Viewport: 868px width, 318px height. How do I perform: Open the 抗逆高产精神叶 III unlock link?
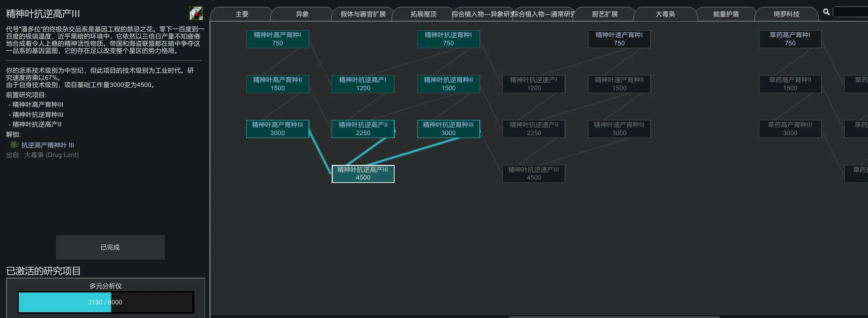coord(47,145)
